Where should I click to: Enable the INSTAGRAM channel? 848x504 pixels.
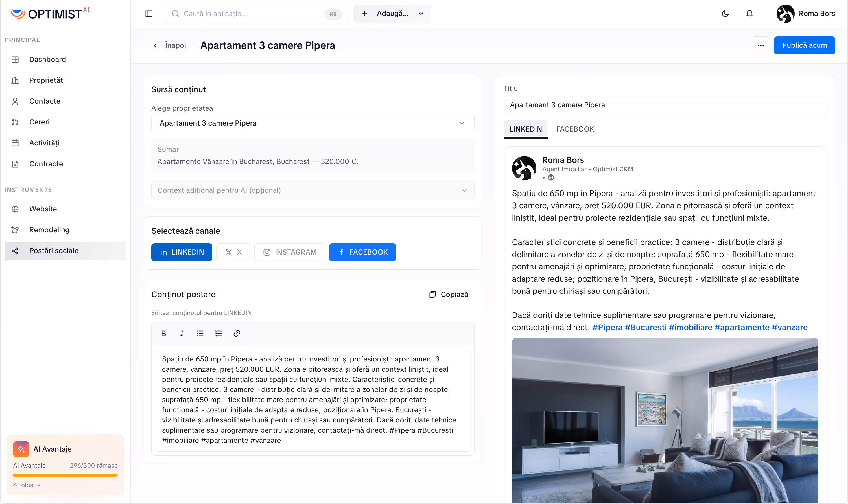[x=289, y=252]
